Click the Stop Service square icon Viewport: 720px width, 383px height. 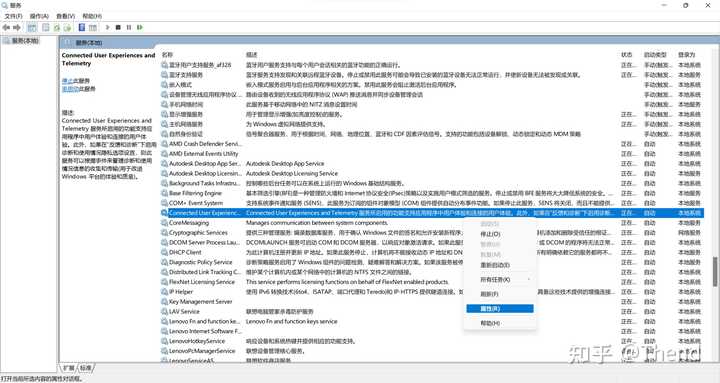coord(118,28)
